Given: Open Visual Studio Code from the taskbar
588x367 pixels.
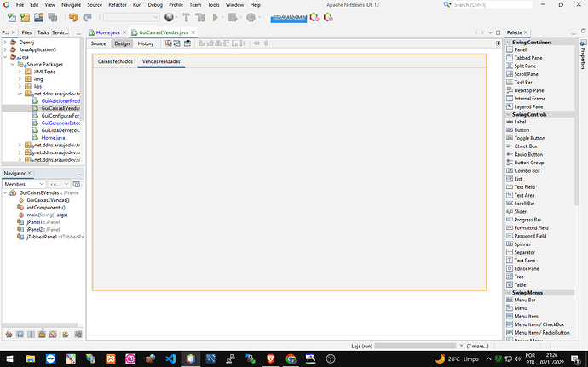Looking at the screenshot, I should click(170, 358).
